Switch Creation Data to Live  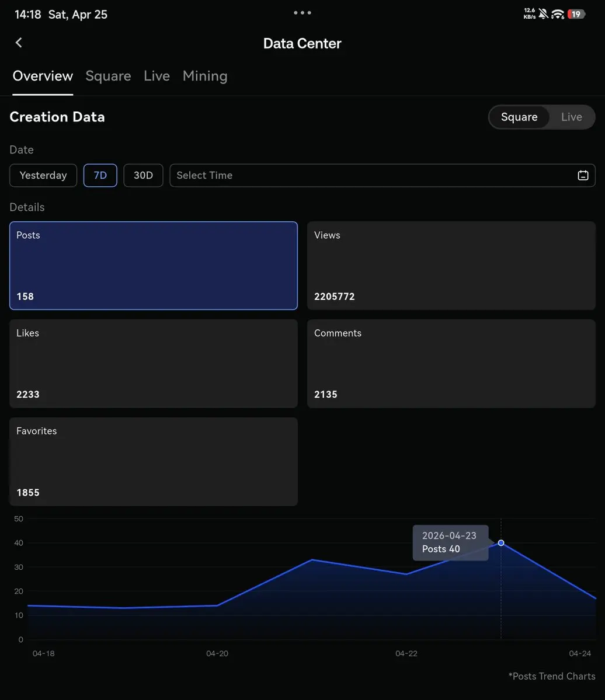[571, 117]
